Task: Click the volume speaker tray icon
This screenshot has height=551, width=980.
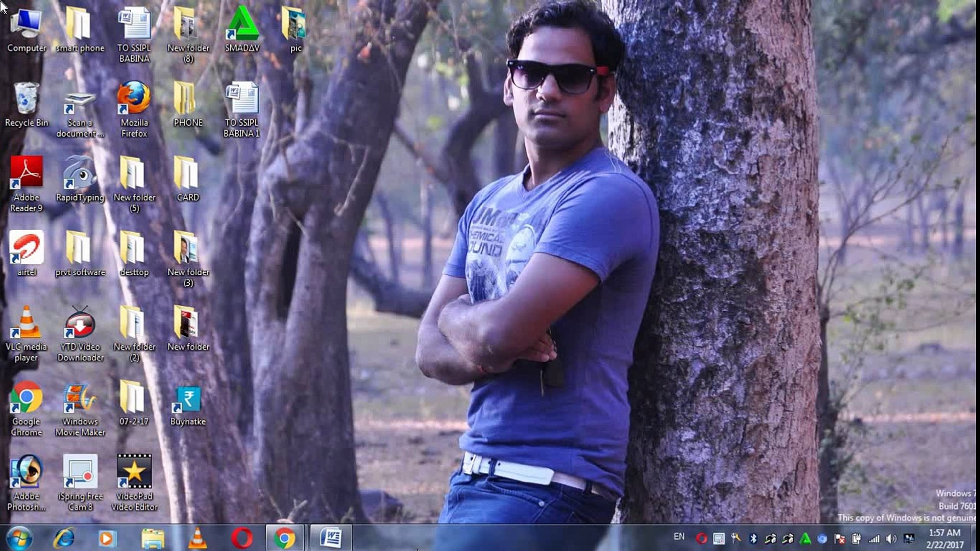Action: (891, 539)
